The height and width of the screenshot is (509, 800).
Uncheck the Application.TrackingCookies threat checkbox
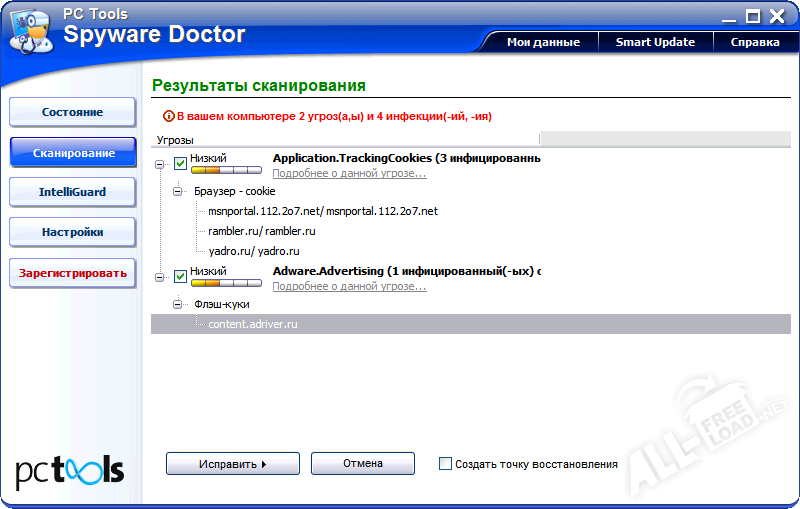pyautogui.click(x=180, y=163)
